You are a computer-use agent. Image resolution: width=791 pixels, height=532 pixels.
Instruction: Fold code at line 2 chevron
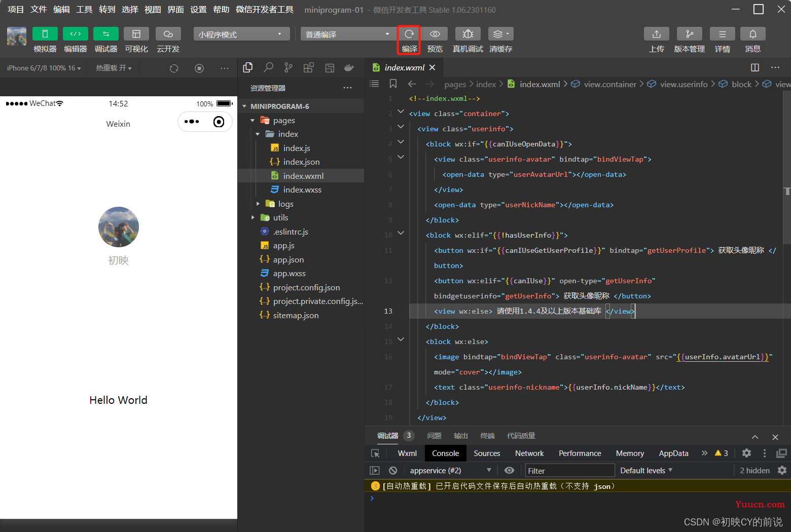401,111
